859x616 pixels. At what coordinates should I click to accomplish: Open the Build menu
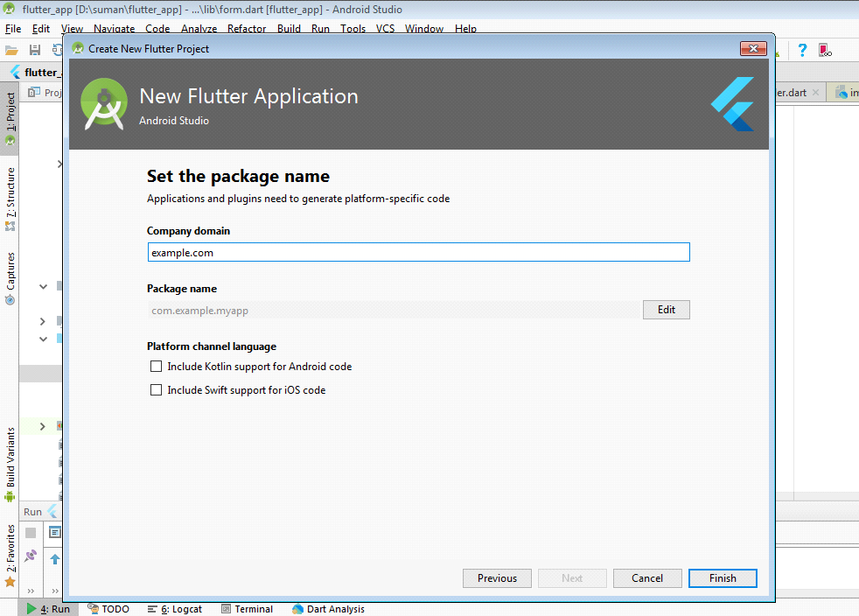pos(289,29)
